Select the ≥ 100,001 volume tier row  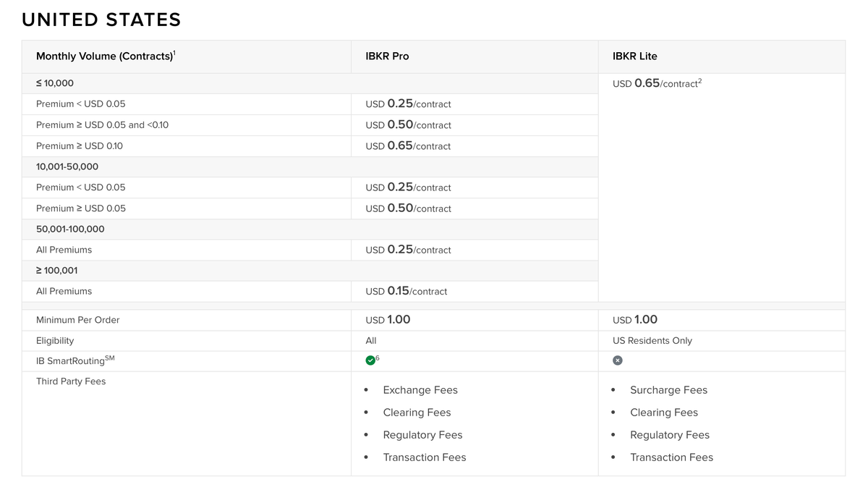[x=310, y=270]
